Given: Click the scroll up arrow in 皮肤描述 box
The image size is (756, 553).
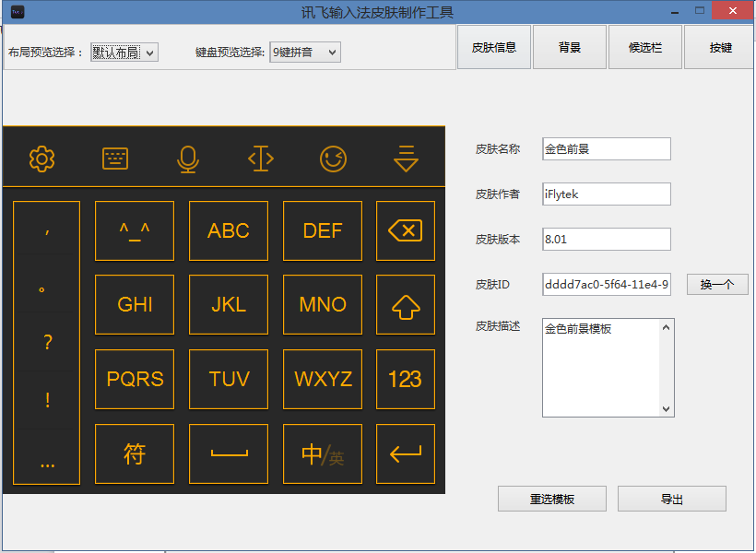Looking at the screenshot, I should (667, 328).
